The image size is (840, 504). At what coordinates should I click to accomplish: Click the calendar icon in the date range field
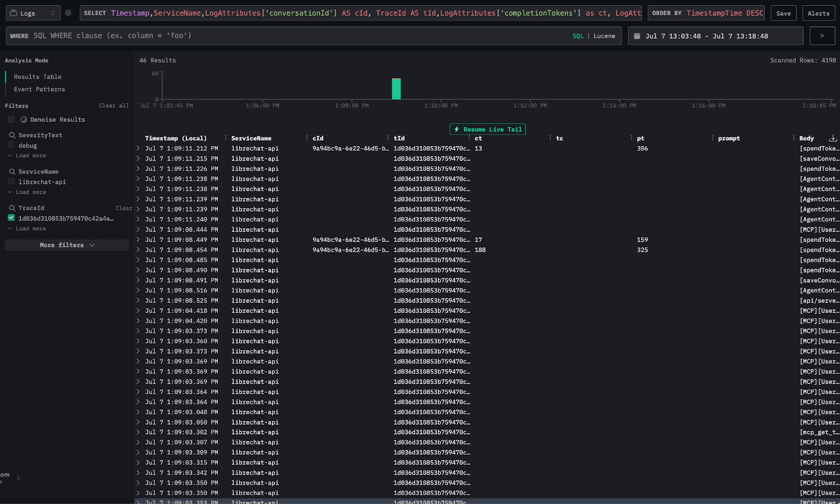pos(637,36)
